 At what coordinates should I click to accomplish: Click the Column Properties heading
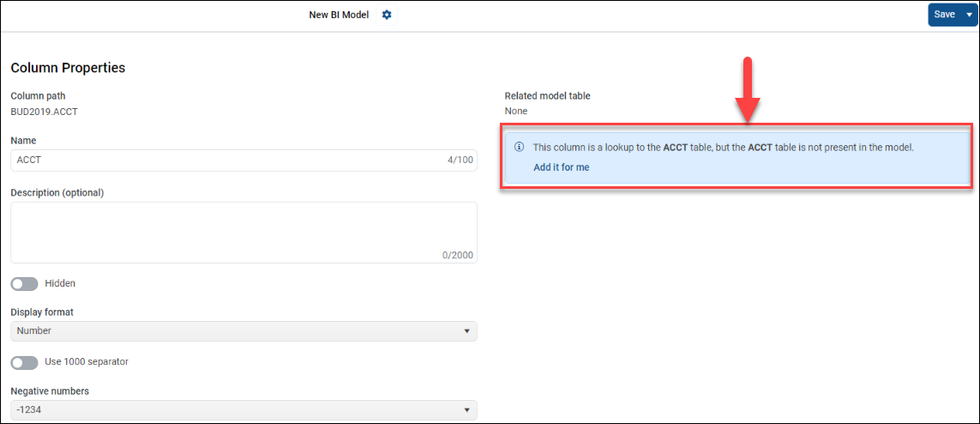(68, 68)
